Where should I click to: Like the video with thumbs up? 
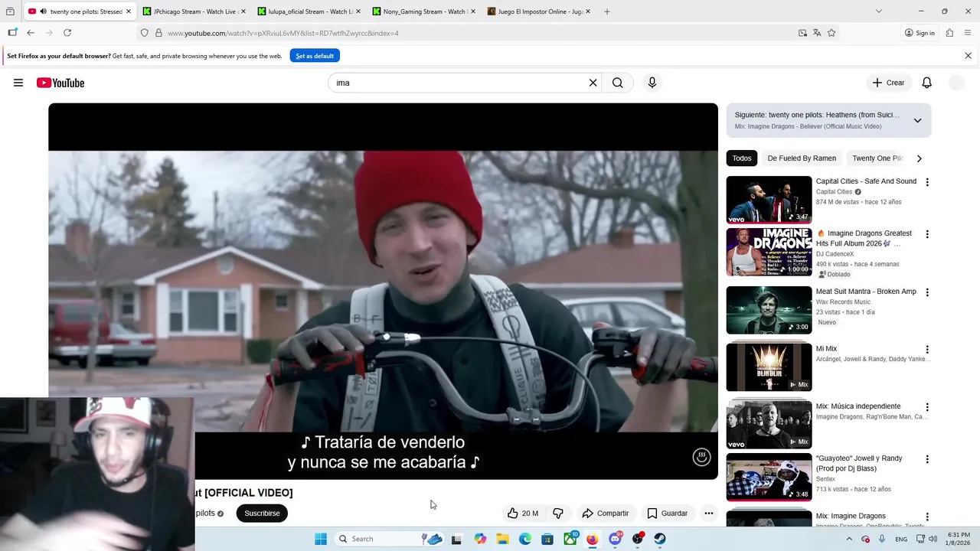(x=521, y=514)
